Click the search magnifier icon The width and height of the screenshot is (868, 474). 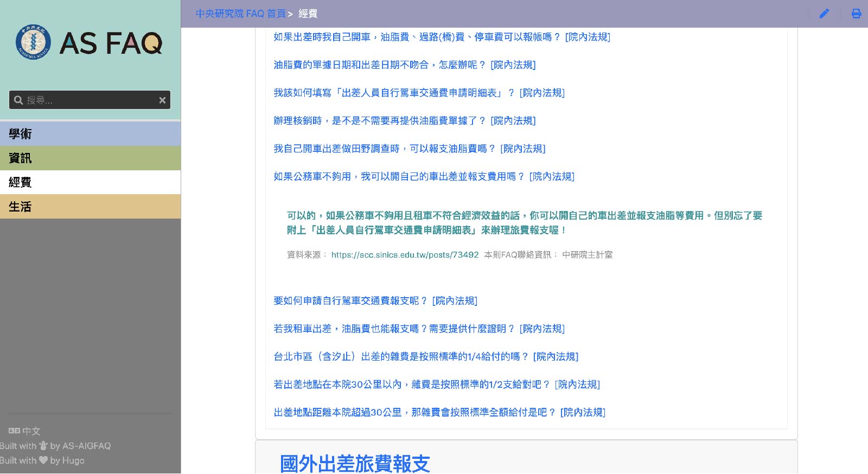point(18,100)
